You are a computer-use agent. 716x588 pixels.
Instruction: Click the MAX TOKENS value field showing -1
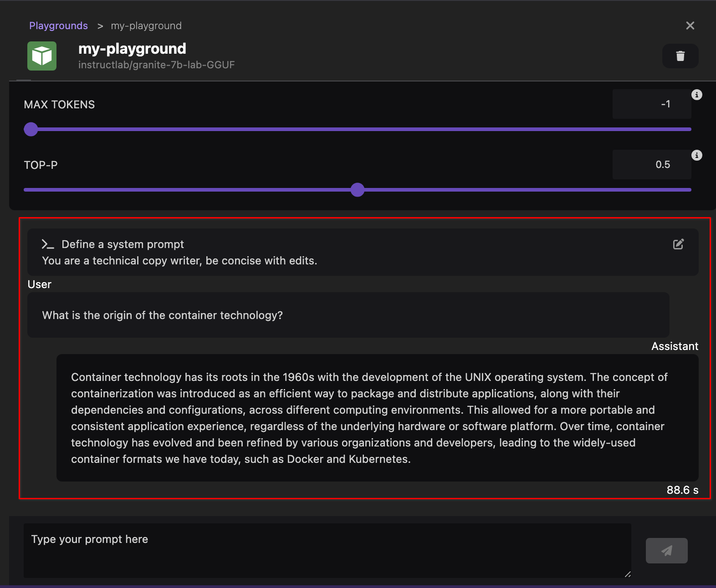pos(652,104)
